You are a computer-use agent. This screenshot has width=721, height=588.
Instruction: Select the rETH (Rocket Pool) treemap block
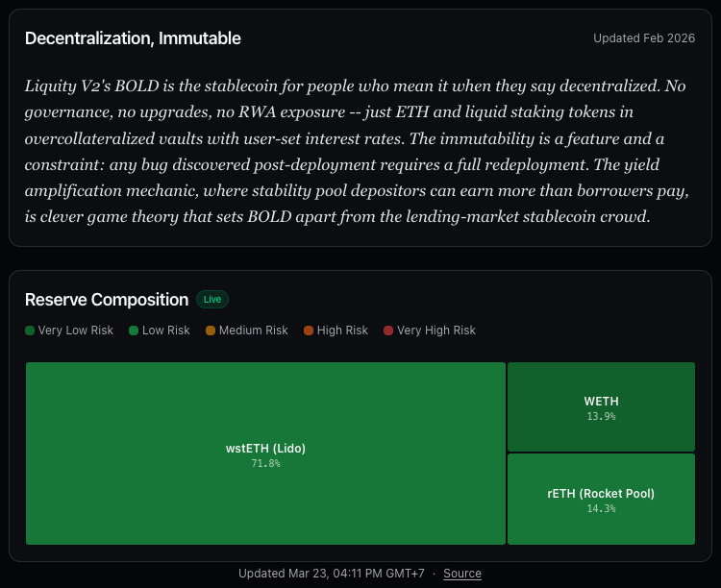tap(601, 500)
